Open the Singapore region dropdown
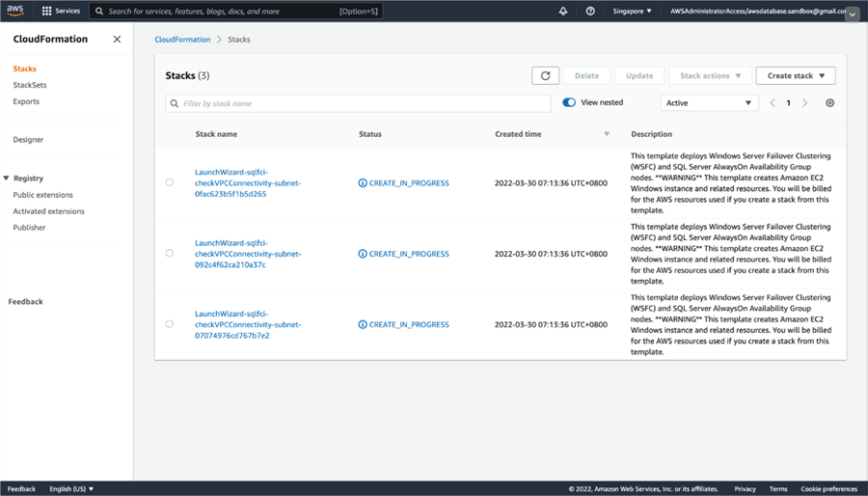868x496 pixels. pyautogui.click(x=632, y=11)
